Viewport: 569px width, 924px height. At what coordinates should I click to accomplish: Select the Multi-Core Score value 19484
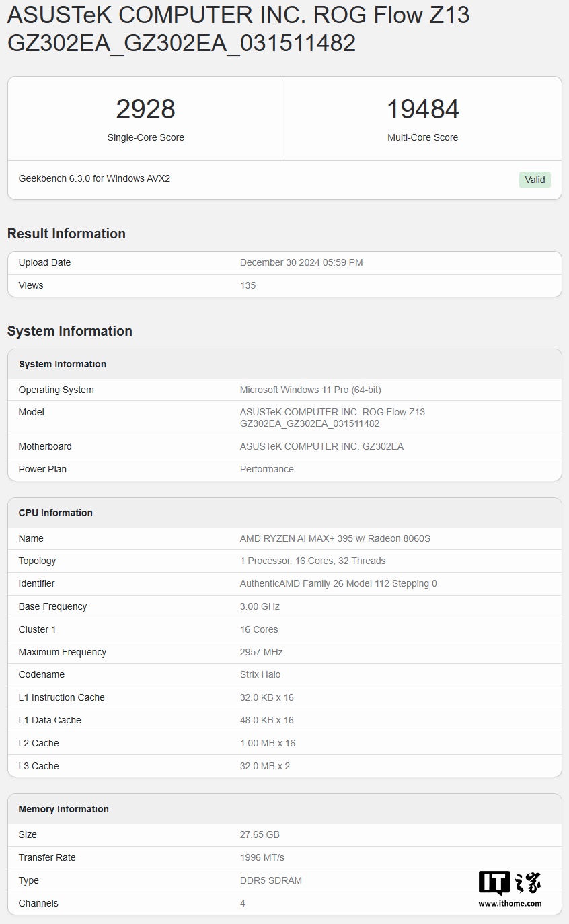coord(423,109)
